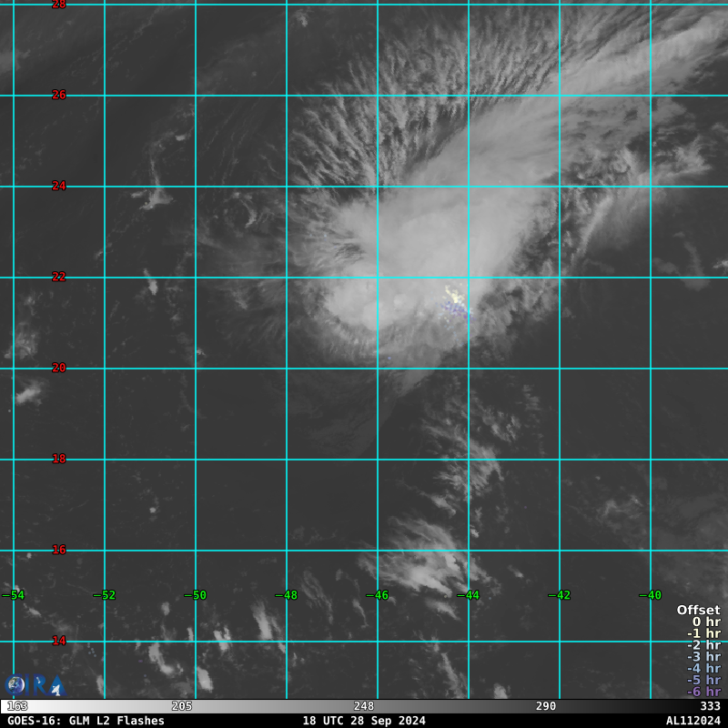Click the purple lightning flash cluster
The width and height of the screenshot is (728, 728).
coord(454,310)
